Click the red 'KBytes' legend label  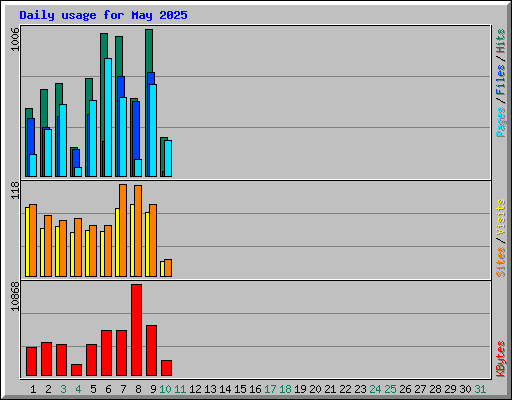click(501, 358)
